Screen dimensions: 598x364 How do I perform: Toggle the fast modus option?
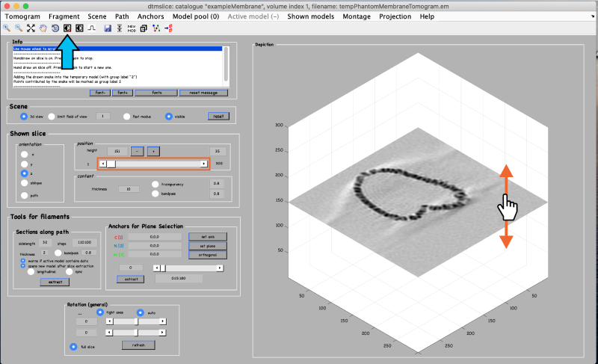(126, 117)
